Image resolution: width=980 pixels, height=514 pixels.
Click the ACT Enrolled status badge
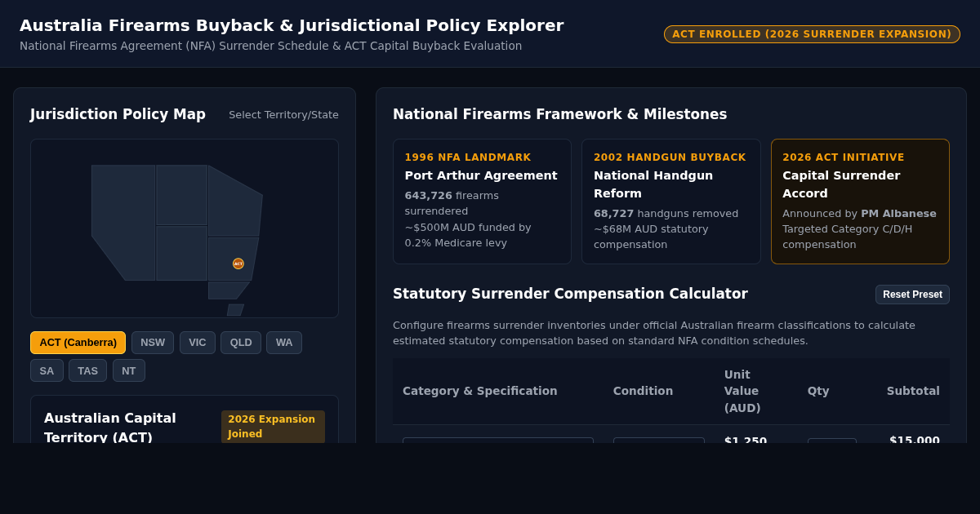coord(812,34)
